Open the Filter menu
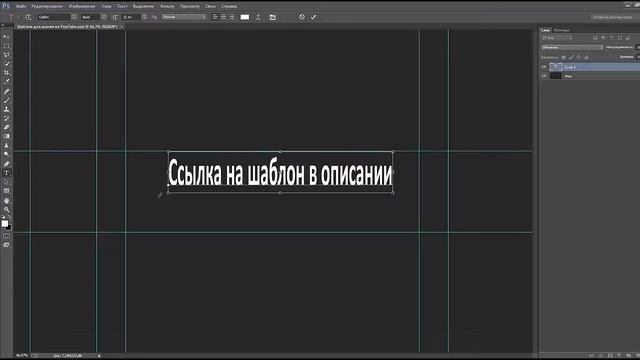Screen dimensions: 640x360 coord(167,6)
